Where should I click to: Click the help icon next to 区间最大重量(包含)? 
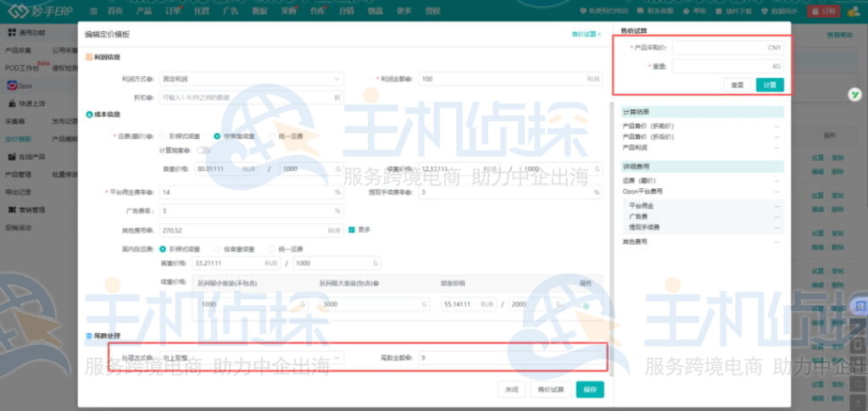click(x=376, y=283)
